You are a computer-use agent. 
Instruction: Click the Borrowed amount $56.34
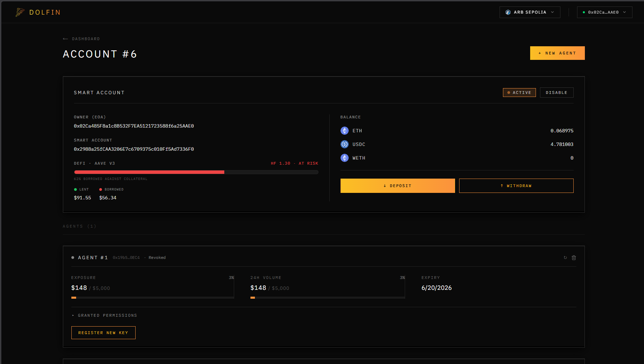coord(108,198)
